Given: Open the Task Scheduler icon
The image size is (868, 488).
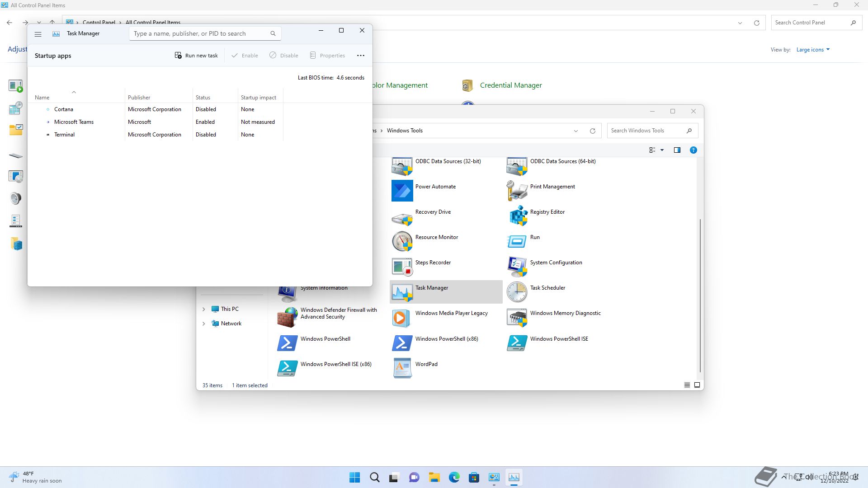Looking at the screenshot, I should (517, 292).
